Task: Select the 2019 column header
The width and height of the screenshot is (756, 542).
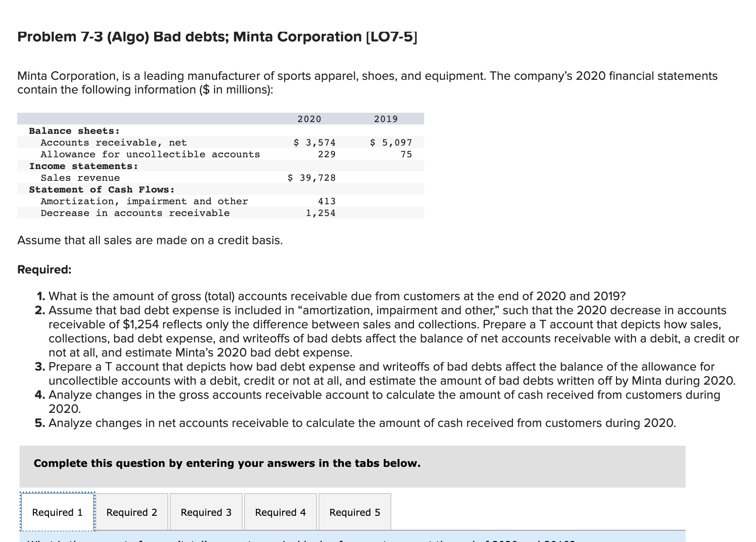Action: [x=385, y=119]
